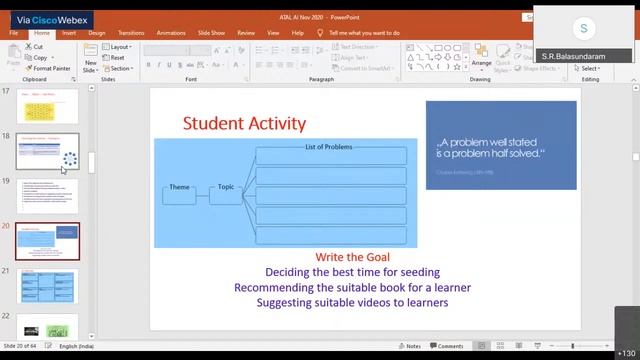Open the Align Text dropdown

[x=350, y=58]
